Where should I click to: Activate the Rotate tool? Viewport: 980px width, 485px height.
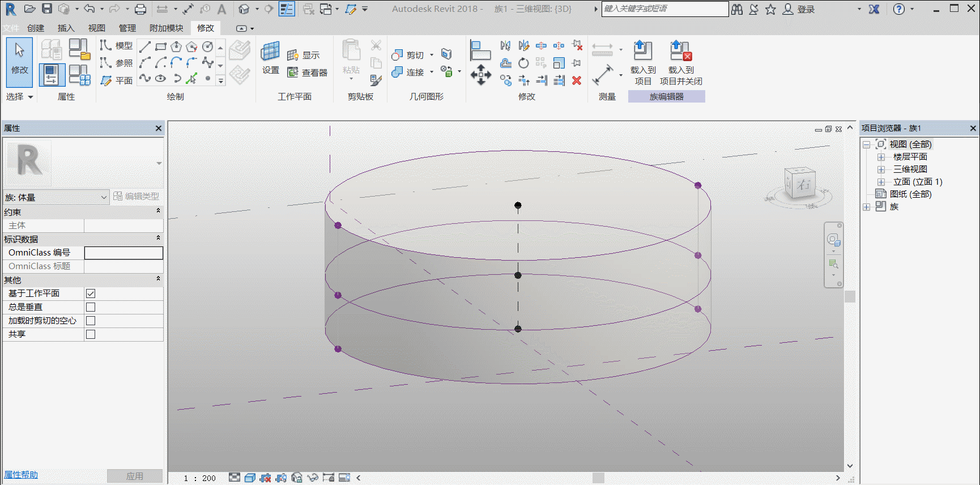click(523, 63)
